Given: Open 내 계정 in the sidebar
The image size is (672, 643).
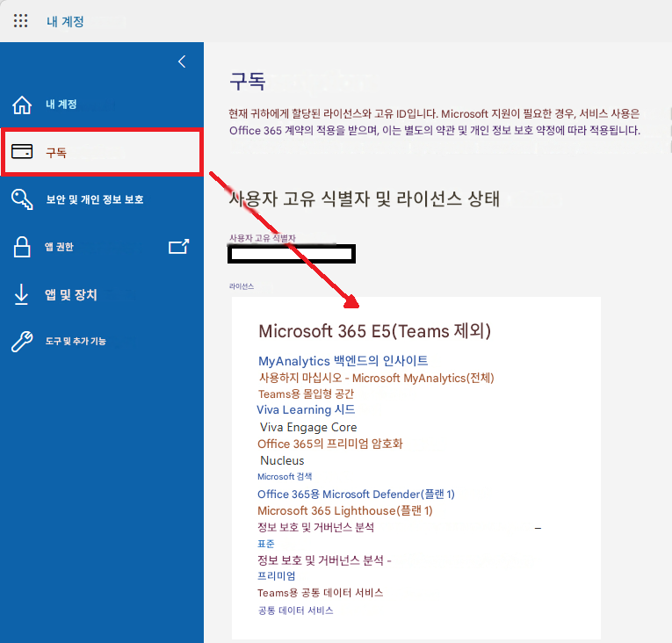Looking at the screenshot, I should tap(61, 105).
